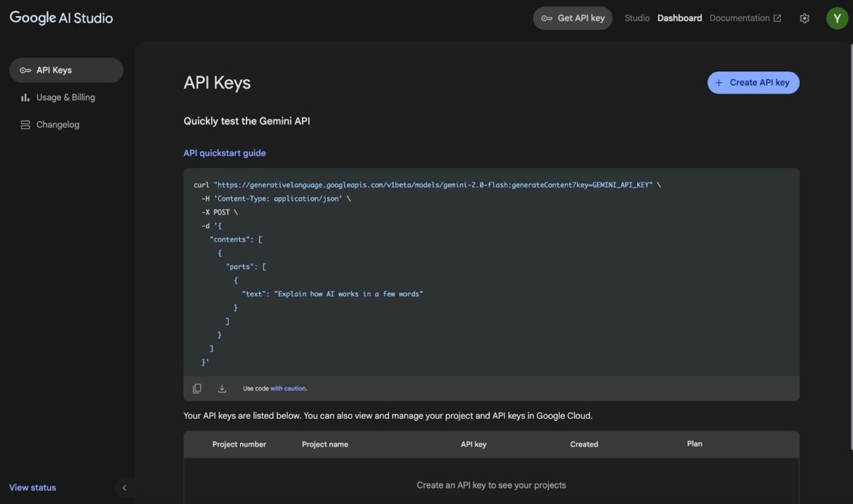
Task: Click the Created column header
Action: 584,444
